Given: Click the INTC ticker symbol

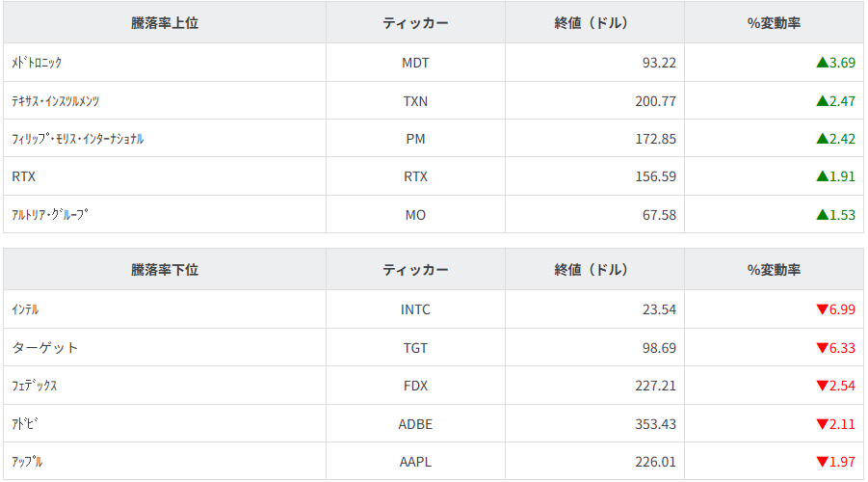Looking at the screenshot, I should [415, 309].
